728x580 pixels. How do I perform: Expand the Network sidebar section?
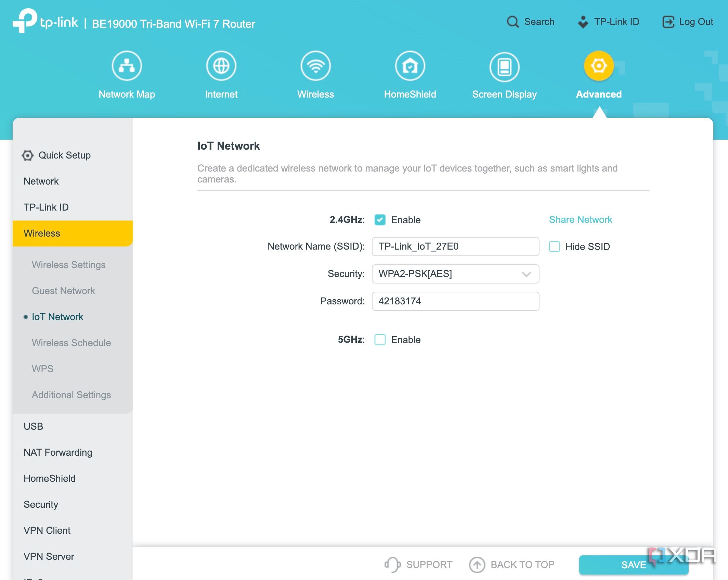point(41,181)
